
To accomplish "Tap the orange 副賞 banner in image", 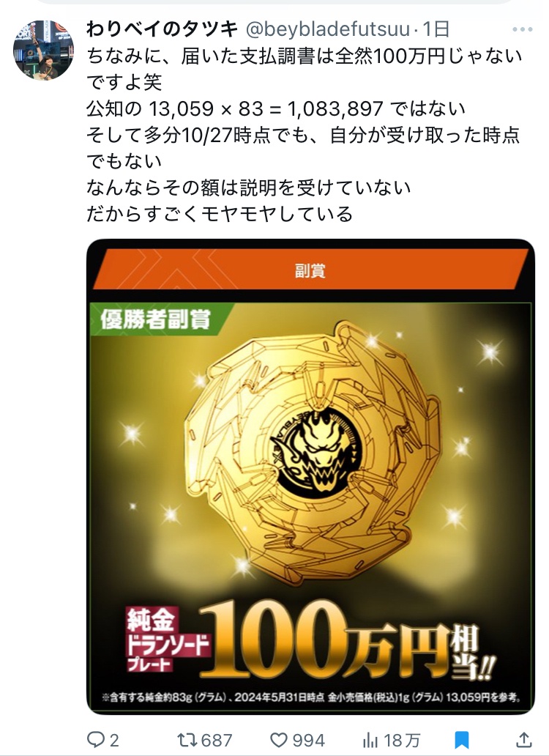I will pyautogui.click(x=310, y=270).
